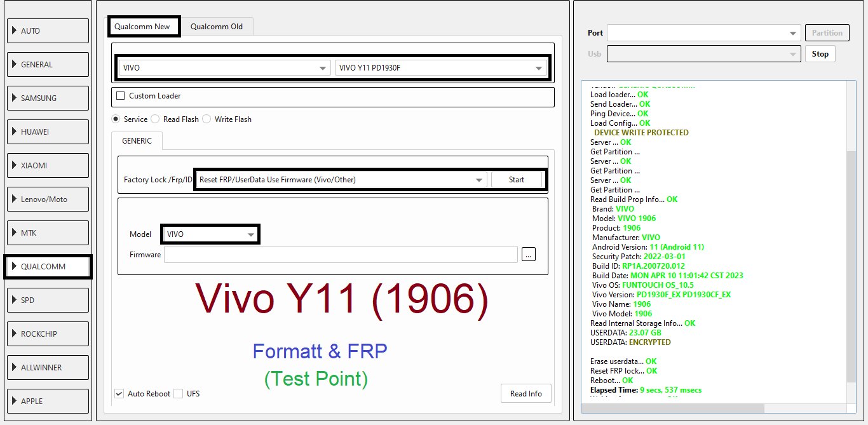Click the 'Vivo OS: FUNTOUCH OS_10.5' line
The height and width of the screenshot is (425, 868).
click(643, 285)
